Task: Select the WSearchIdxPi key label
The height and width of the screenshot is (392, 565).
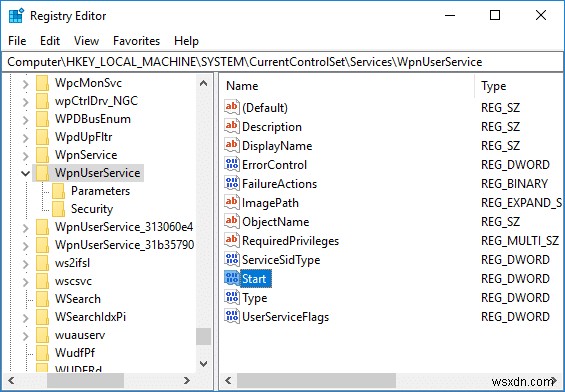Action: coord(90,317)
